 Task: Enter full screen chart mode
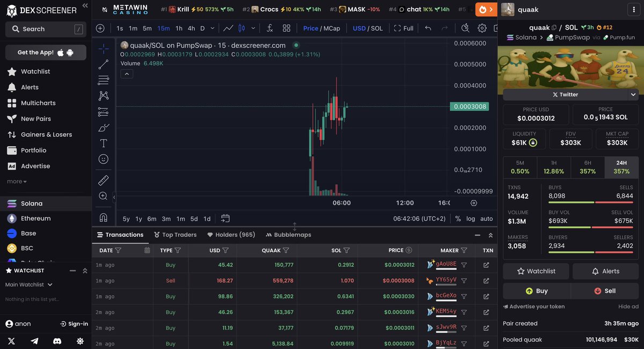404,28
